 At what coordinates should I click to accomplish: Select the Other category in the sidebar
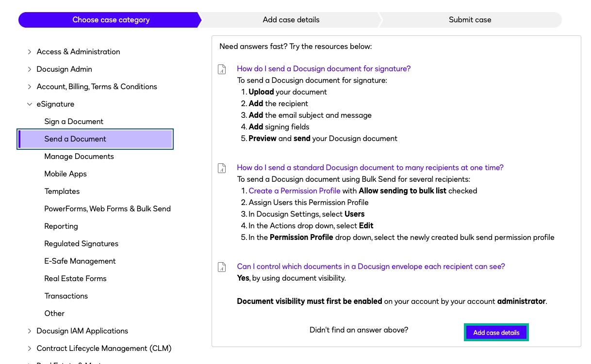click(x=54, y=314)
